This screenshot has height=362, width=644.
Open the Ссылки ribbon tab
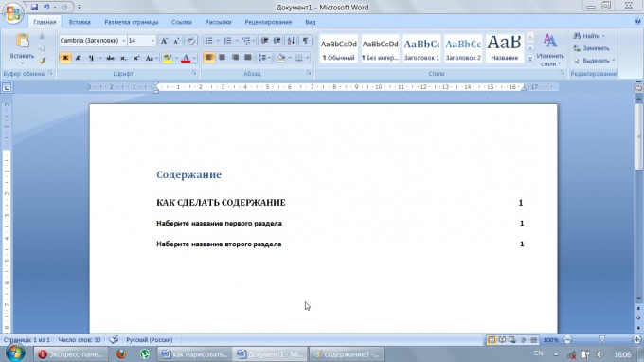click(x=182, y=22)
